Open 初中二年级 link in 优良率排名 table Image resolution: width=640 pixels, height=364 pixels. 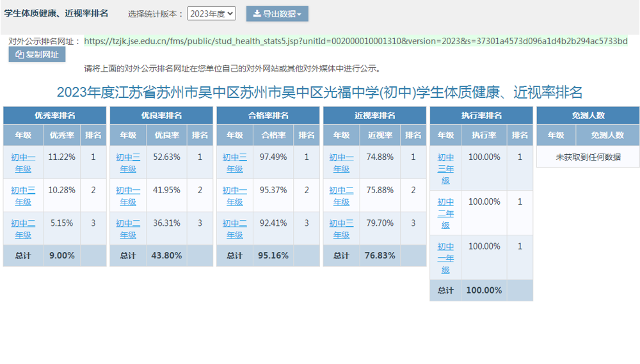point(128,229)
